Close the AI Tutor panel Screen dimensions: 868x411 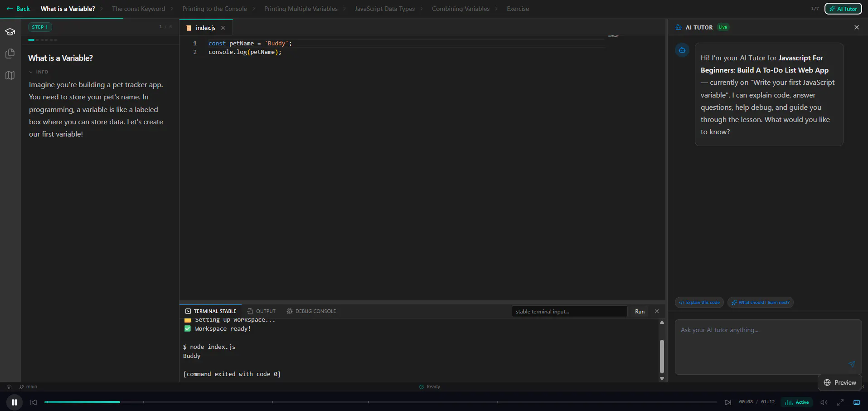pos(857,27)
